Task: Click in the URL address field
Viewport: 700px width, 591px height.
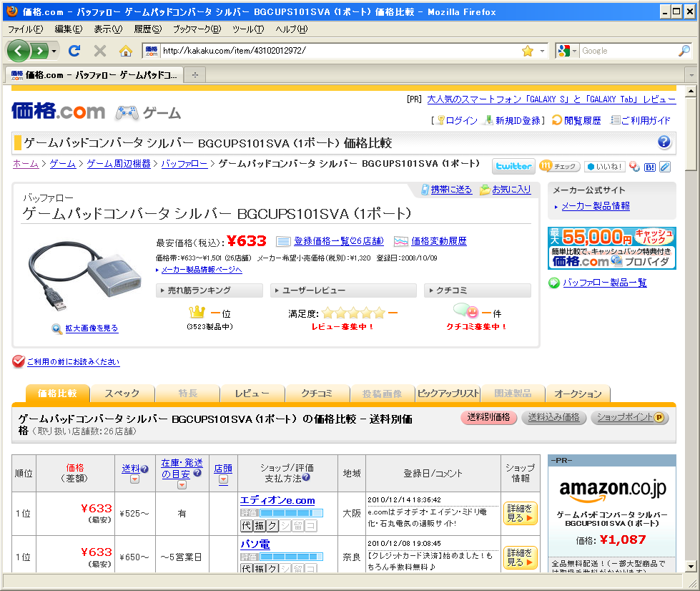Action: (x=340, y=51)
